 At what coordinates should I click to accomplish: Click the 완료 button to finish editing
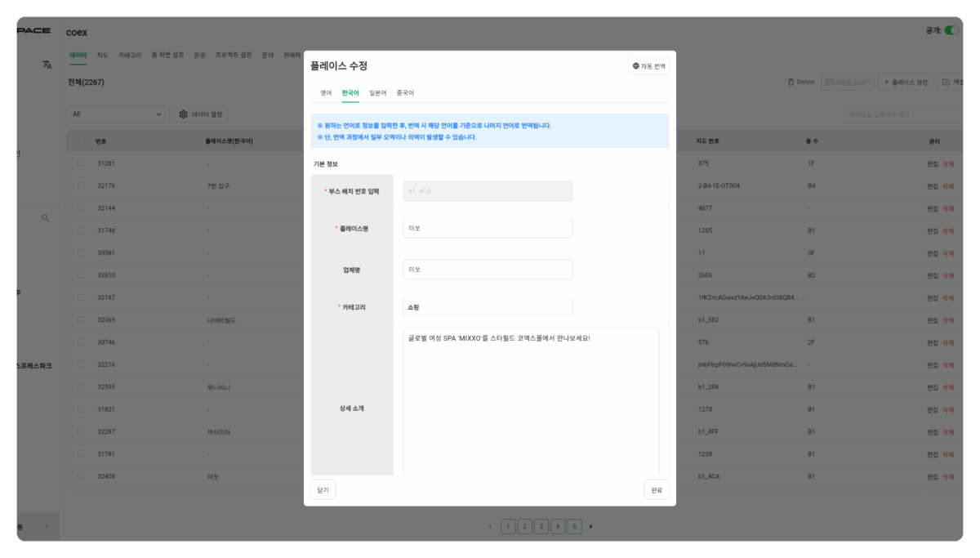coord(657,490)
